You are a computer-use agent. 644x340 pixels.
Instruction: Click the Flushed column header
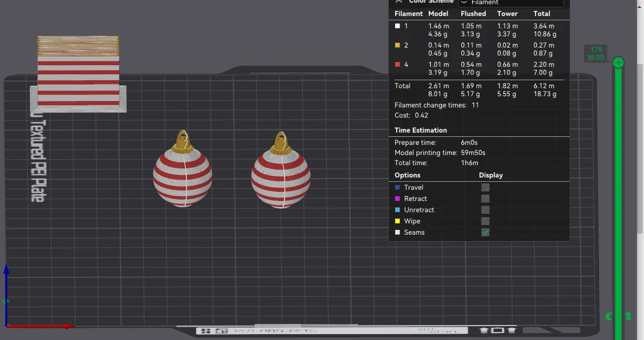473,14
